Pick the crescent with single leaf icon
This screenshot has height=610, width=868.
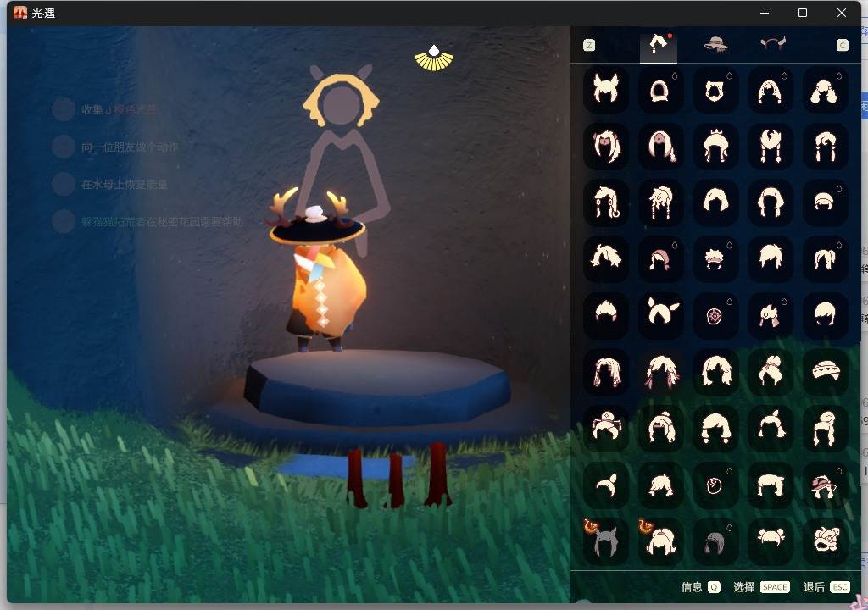tap(605, 485)
